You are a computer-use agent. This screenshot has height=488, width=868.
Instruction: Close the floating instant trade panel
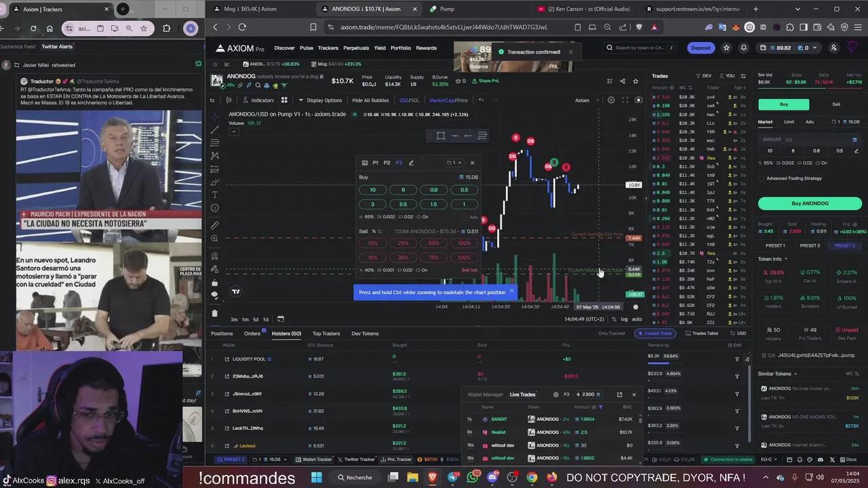473,163
